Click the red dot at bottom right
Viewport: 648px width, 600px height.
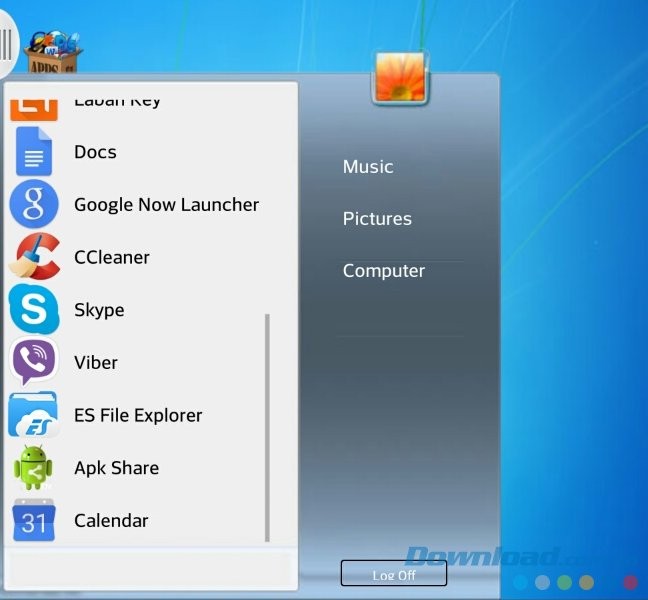630,582
